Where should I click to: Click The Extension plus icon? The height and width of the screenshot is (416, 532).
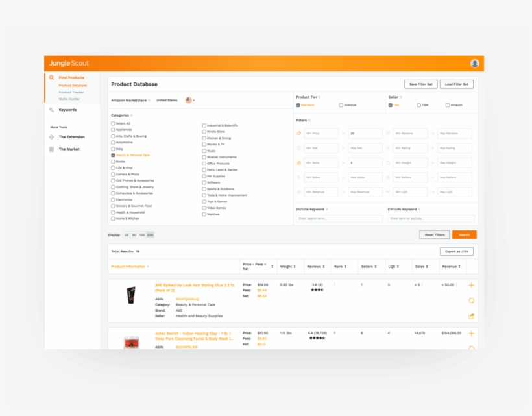coord(51,137)
